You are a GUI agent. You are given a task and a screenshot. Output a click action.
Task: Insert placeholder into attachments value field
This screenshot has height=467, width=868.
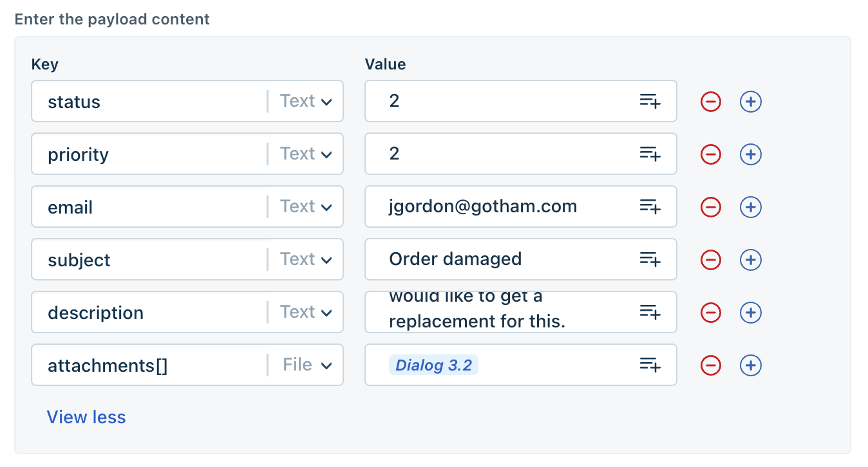click(650, 365)
